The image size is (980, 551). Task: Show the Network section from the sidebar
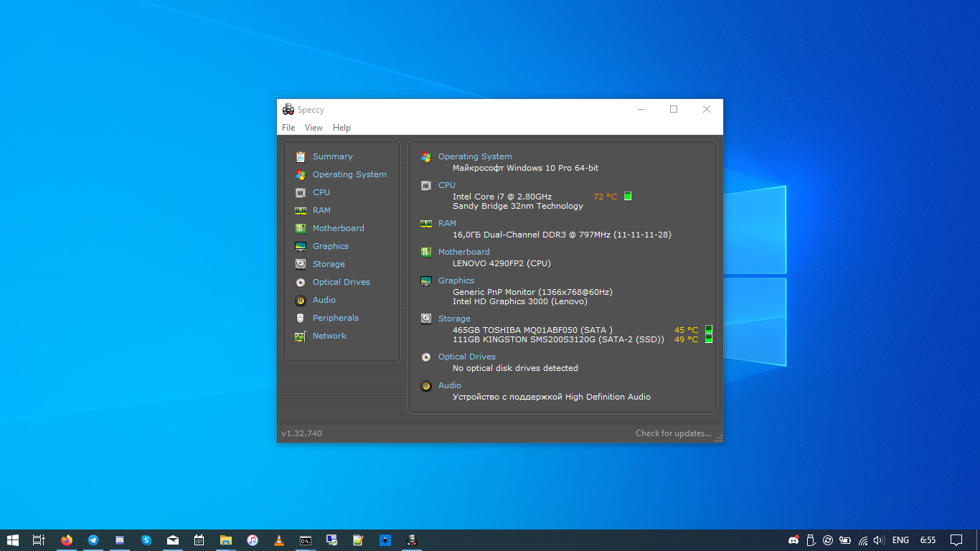pyautogui.click(x=329, y=336)
